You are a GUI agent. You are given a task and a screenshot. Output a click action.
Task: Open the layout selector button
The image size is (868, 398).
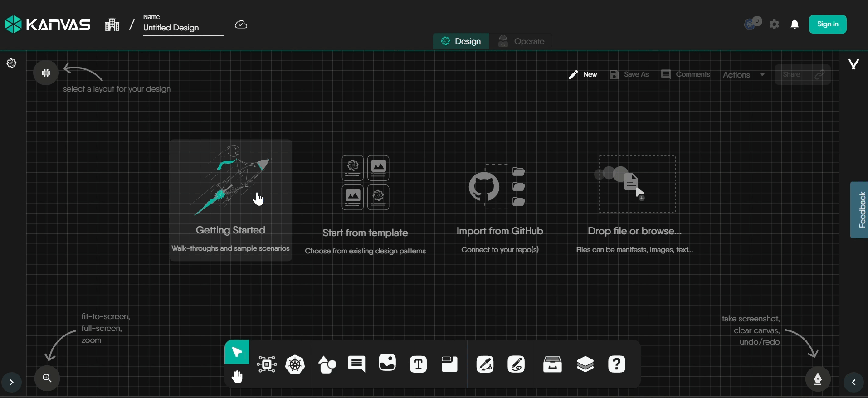coord(46,73)
